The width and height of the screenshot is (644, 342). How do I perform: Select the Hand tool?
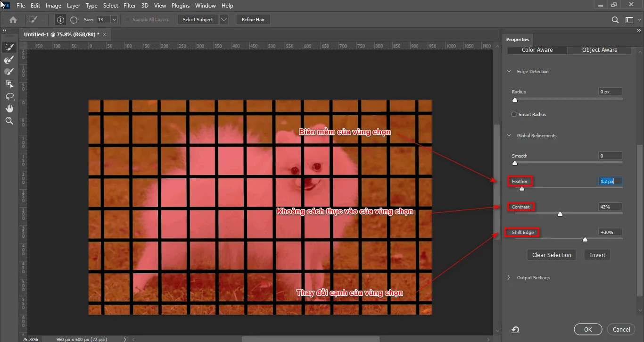coord(9,108)
